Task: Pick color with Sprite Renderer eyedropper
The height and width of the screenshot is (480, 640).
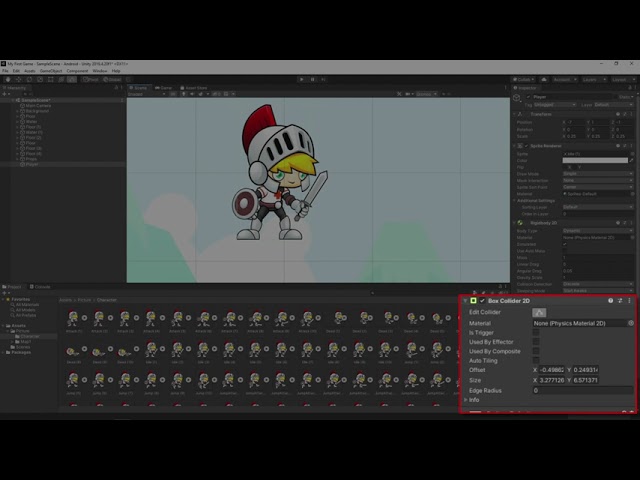Action: 632,160
